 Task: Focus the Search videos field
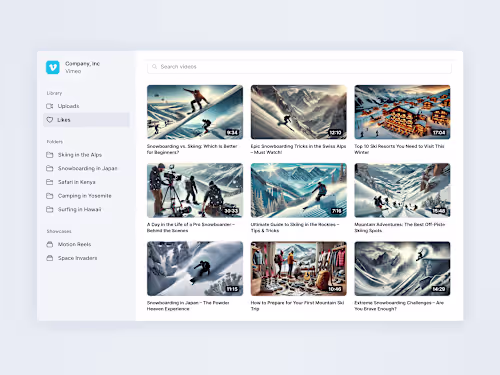pos(299,67)
